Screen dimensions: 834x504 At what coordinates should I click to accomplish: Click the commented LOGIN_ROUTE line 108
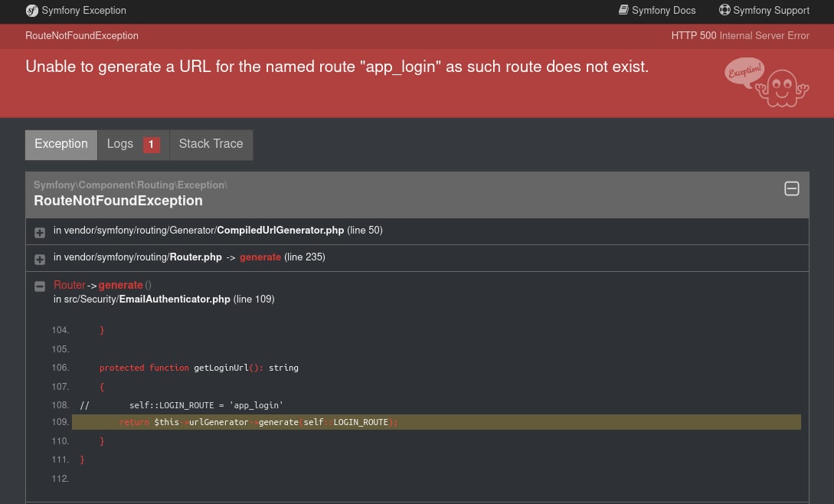181,405
